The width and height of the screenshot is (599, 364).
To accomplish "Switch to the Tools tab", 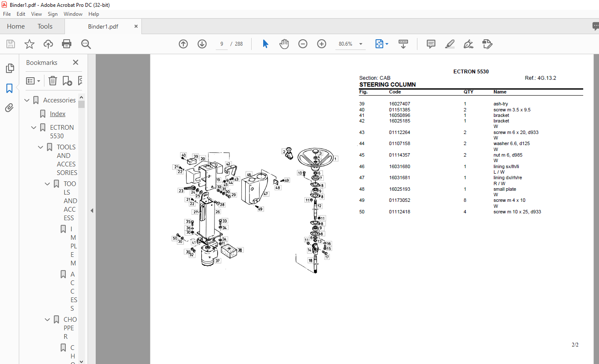I will coord(45,26).
